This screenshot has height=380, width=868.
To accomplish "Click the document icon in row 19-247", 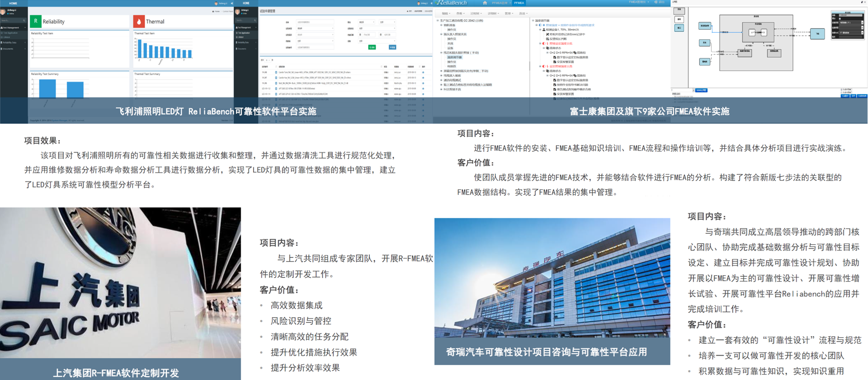I will (276, 78).
